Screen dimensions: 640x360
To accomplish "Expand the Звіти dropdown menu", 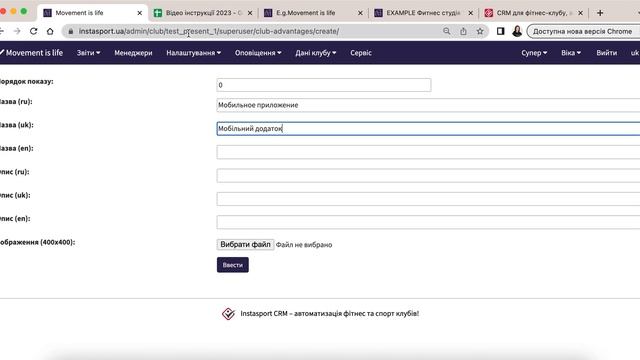I will (x=89, y=53).
